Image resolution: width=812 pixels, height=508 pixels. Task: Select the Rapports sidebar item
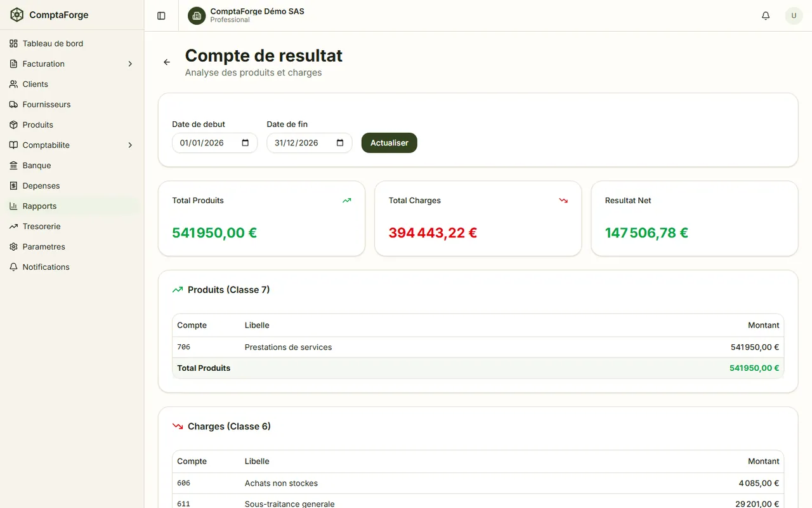(72, 206)
